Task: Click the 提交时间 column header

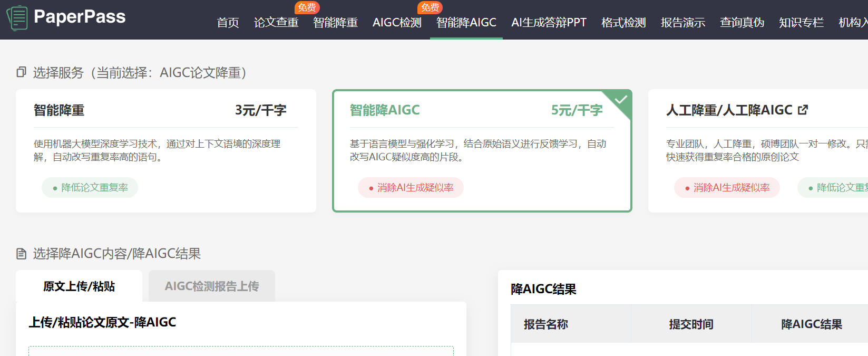Action: [691, 324]
